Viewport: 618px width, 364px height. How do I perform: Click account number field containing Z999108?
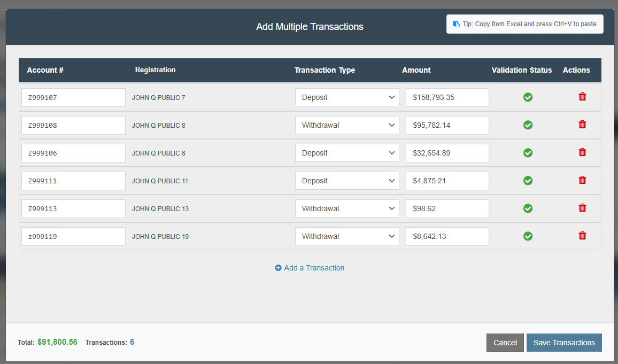point(73,125)
